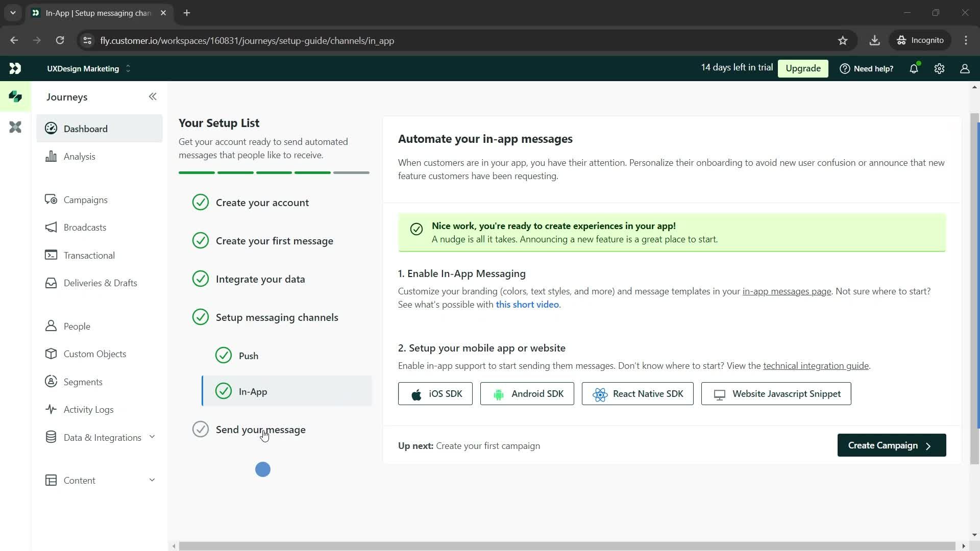Click the Deliveries & Drafts inbox icon
980x551 pixels.
pyautogui.click(x=51, y=283)
